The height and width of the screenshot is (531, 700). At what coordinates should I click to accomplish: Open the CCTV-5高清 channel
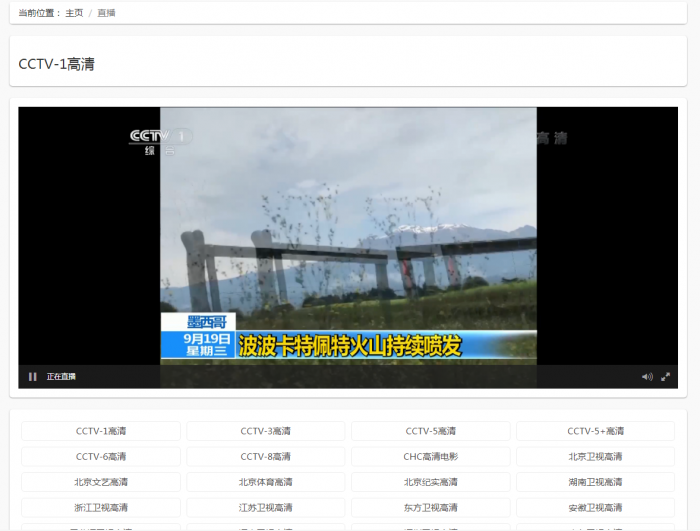[x=431, y=431]
